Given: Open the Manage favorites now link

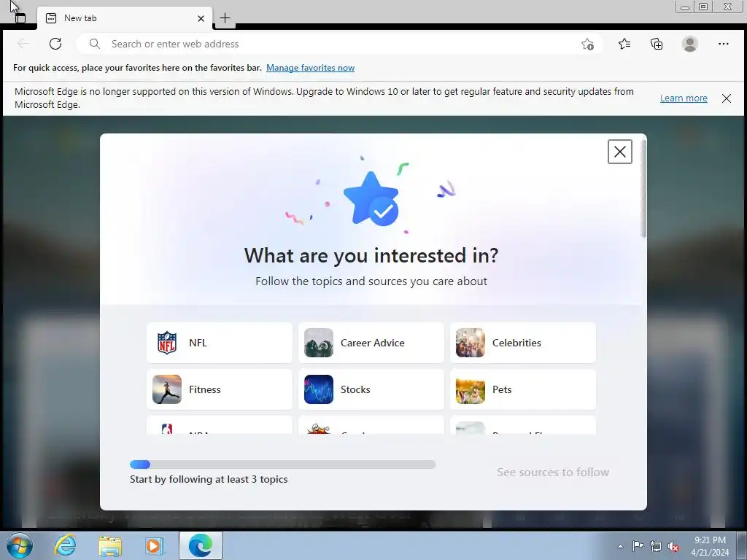Looking at the screenshot, I should point(310,68).
